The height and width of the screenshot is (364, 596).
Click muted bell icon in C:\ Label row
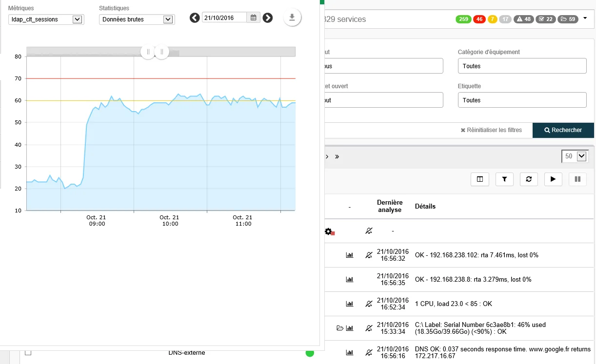[x=369, y=328]
